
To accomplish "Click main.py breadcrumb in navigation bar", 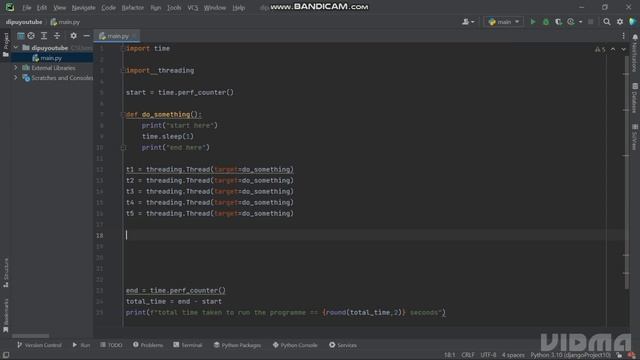I will [65, 22].
